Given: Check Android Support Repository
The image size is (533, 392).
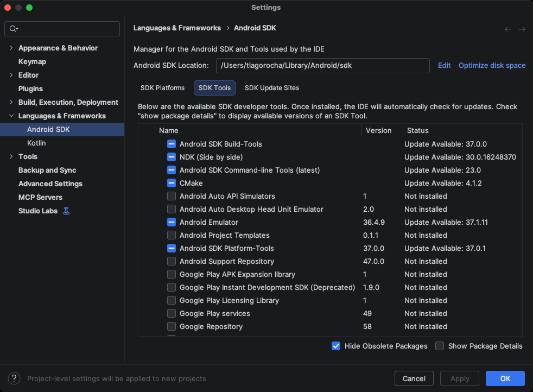Looking at the screenshot, I should (x=172, y=262).
